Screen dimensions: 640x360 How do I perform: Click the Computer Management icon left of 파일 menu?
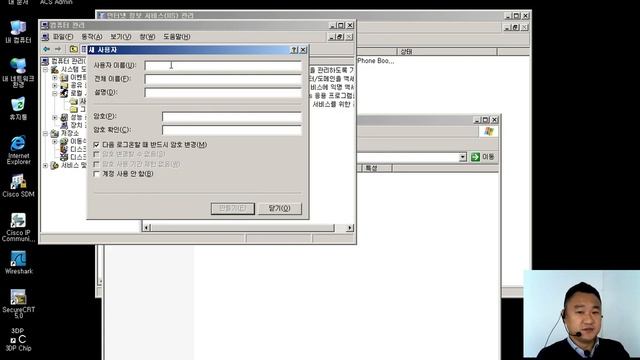coord(45,37)
